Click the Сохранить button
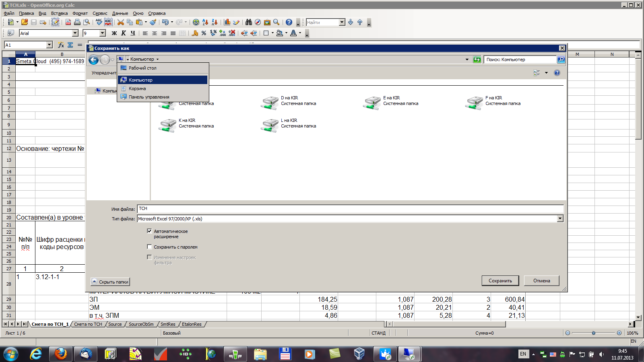 pyautogui.click(x=500, y=281)
